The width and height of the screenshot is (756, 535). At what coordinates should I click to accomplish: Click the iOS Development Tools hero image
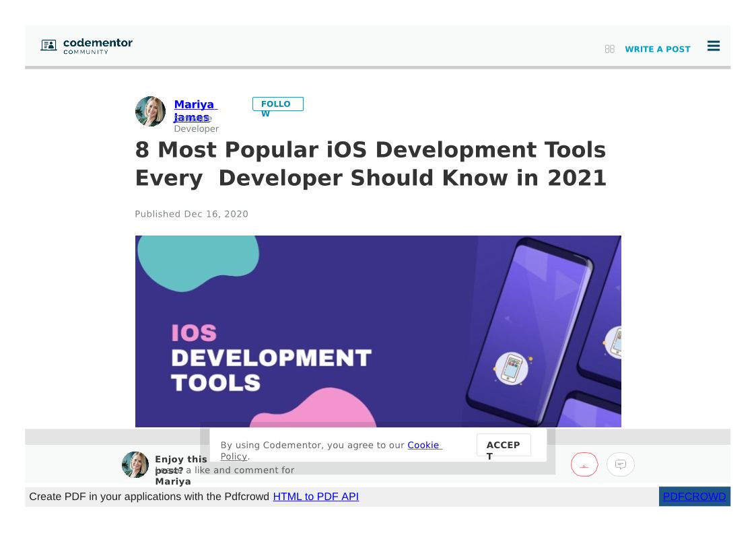click(x=378, y=331)
